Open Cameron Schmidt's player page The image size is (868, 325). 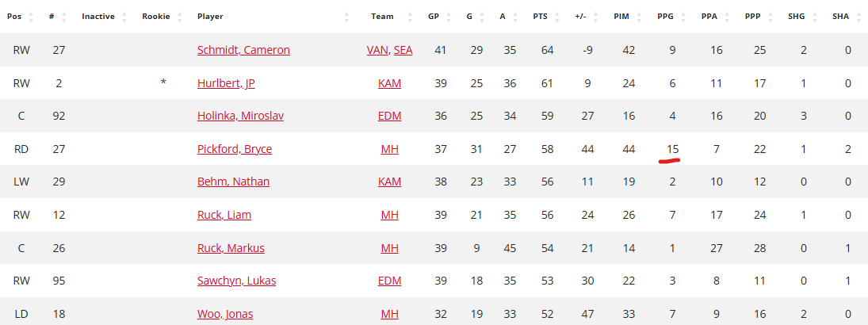point(243,50)
